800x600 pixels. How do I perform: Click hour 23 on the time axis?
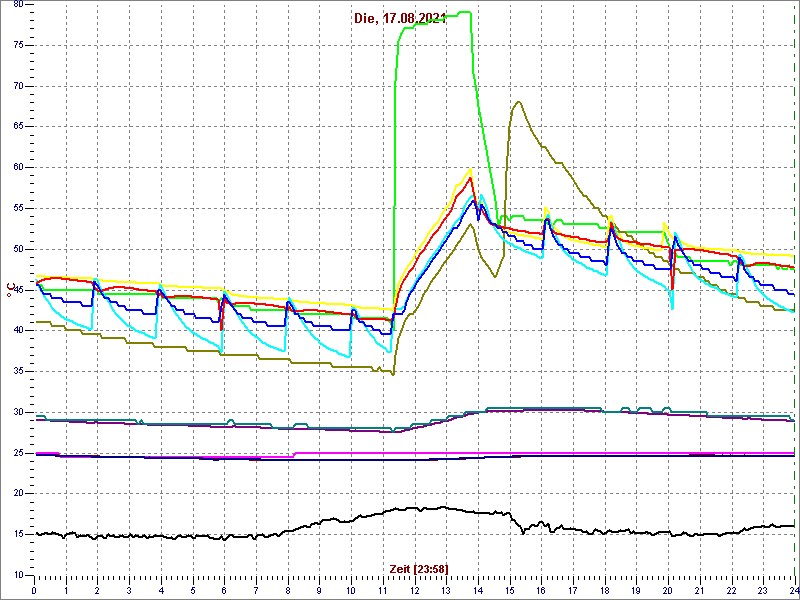[x=763, y=590]
